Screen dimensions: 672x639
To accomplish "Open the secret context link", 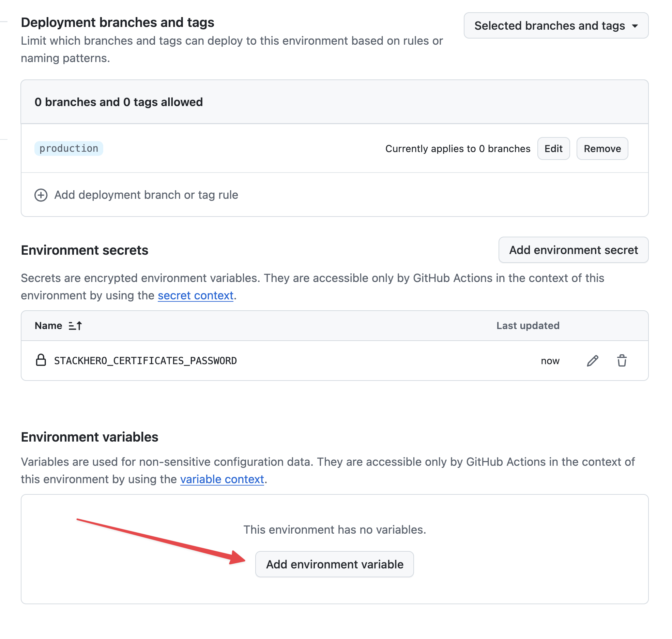I will tap(196, 295).
